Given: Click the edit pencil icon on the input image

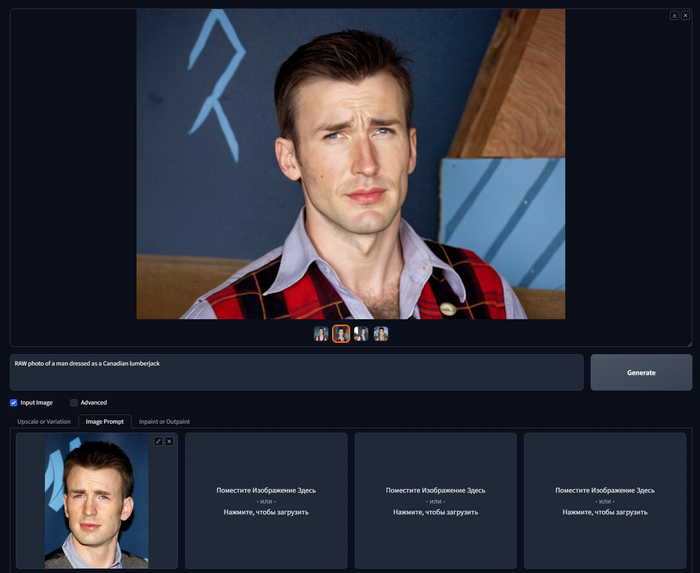Looking at the screenshot, I should pyautogui.click(x=158, y=441).
